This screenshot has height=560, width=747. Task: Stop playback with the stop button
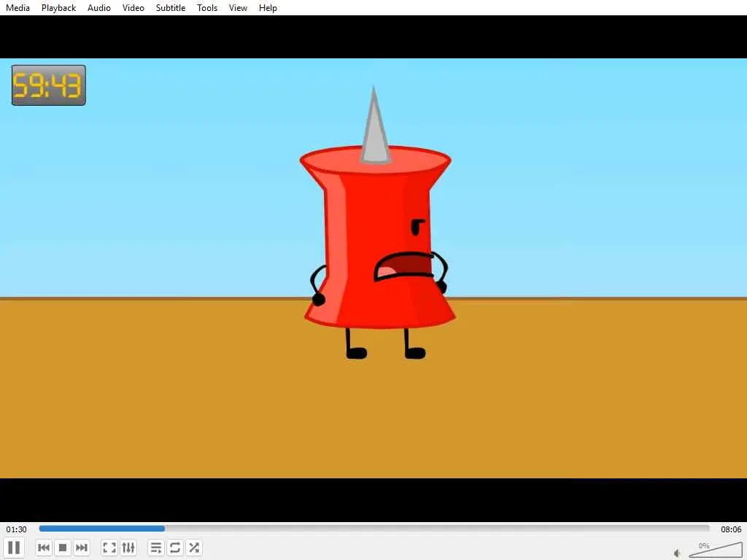pos(63,548)
